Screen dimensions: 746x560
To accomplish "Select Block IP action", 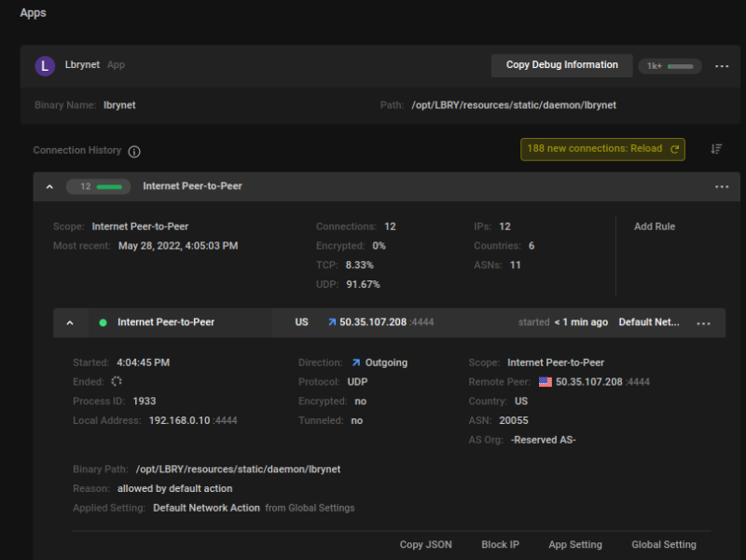I will (500, 544).
